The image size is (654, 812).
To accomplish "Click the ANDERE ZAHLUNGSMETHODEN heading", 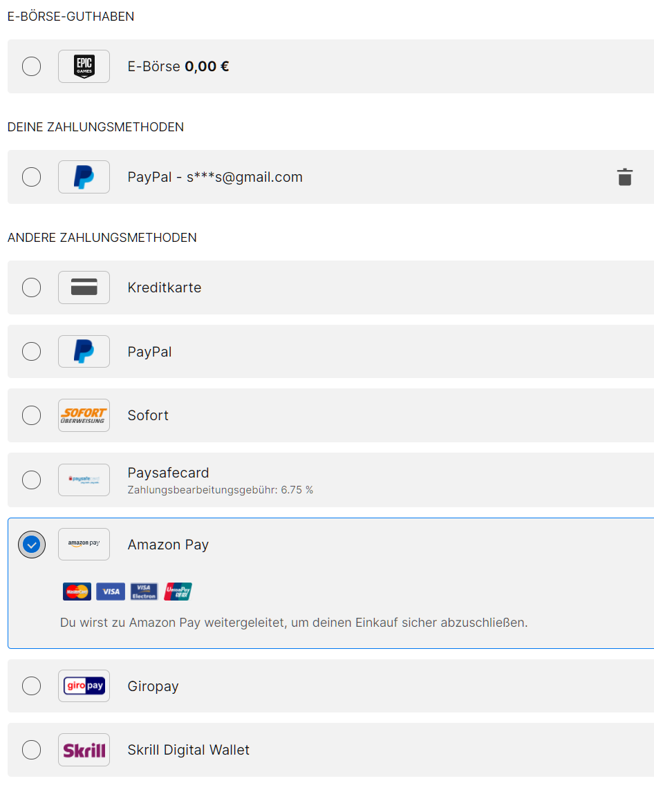I will click(x=102, y=238).
